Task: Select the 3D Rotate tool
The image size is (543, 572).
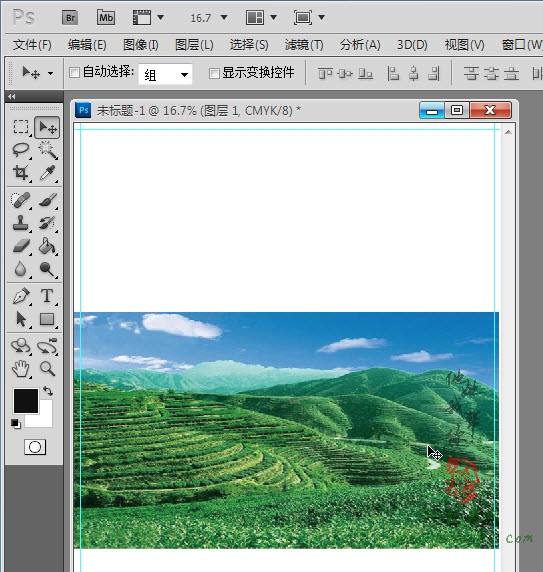Action: pos(21,346)
